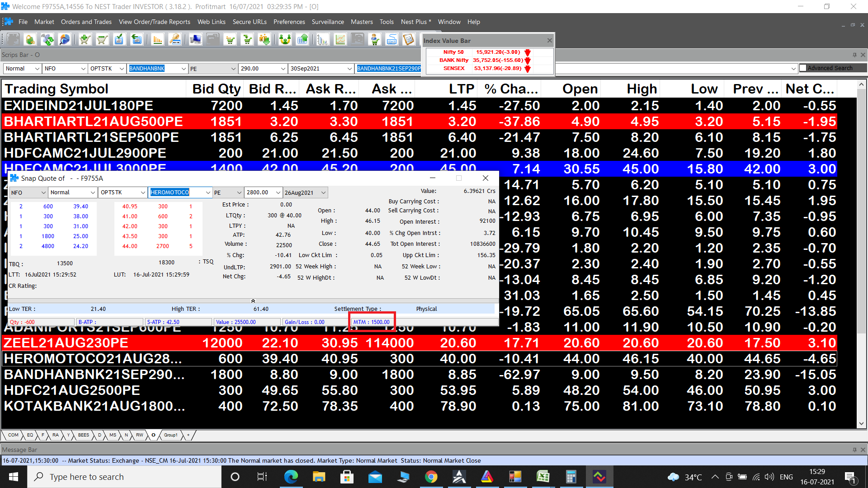Click the person with cart toolbar icon
Image resolution: width=868 pixels, height=488 pixels.
click(375, 40)
